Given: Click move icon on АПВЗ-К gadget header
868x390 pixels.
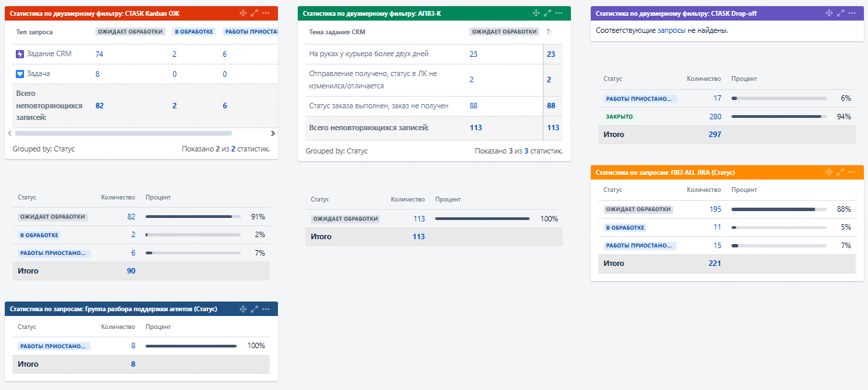Looking at the screenshot, I should tap(536, 13).
